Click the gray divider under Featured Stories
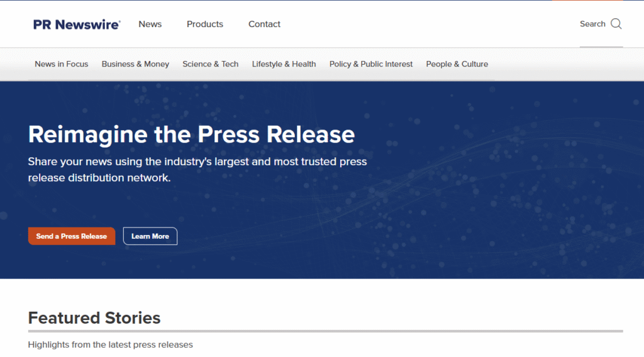The width and height of the screenshot is (644, 357). 325,331
